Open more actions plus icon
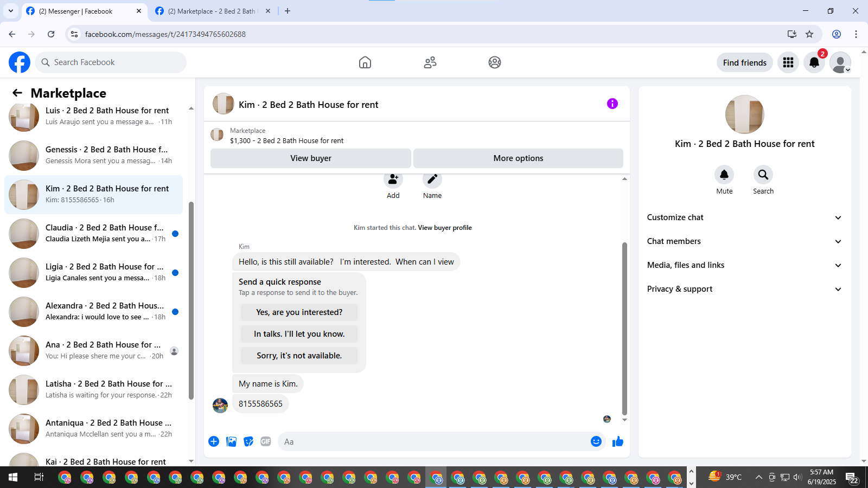 [214, 441]
